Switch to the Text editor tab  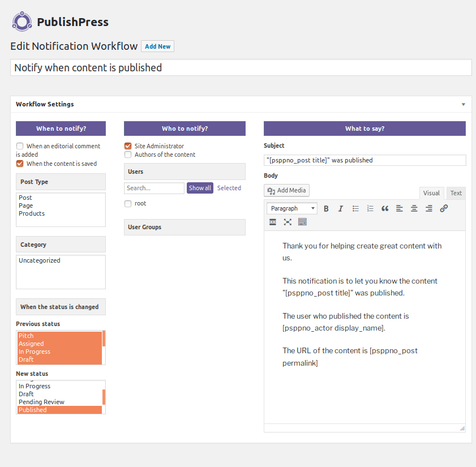click(456, 193)
